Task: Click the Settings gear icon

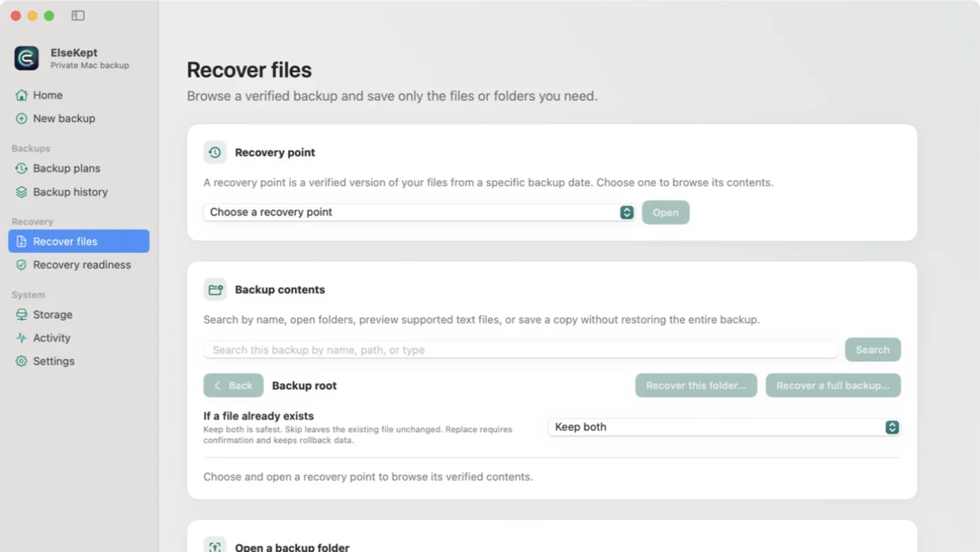Action: [x=22, y=361]
